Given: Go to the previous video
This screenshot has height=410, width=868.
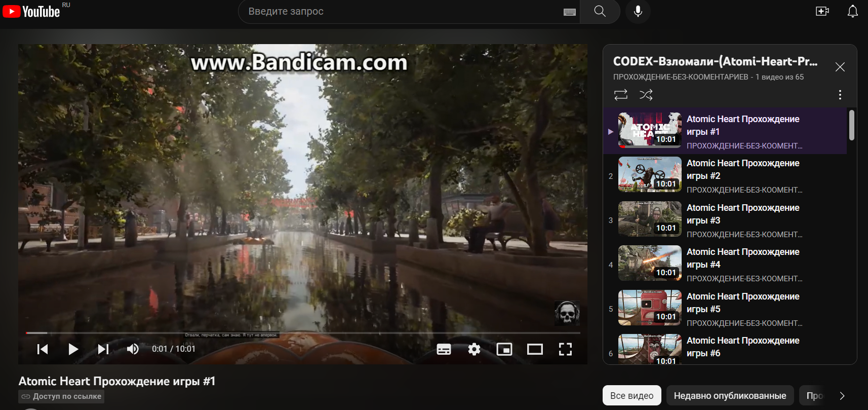Looking at the screenshot, I should [43, 349].
